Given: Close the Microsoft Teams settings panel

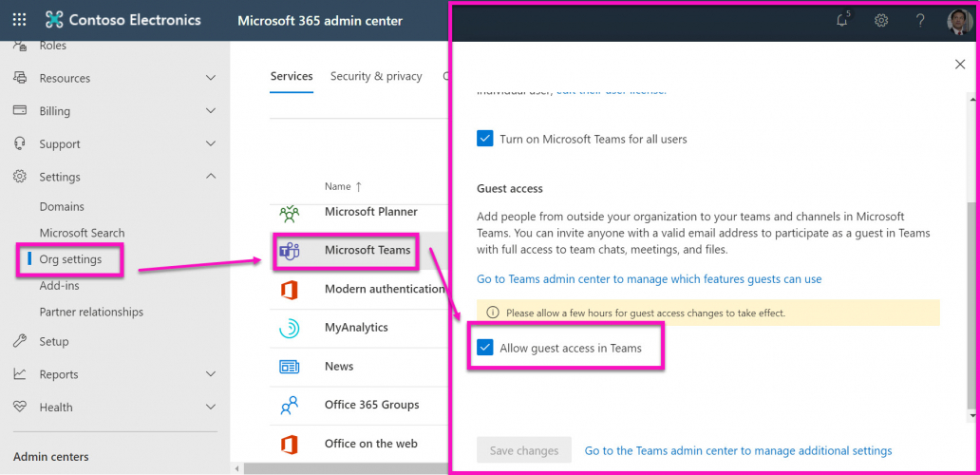Looking at the screenshot, I should click(x=960, y=65).
